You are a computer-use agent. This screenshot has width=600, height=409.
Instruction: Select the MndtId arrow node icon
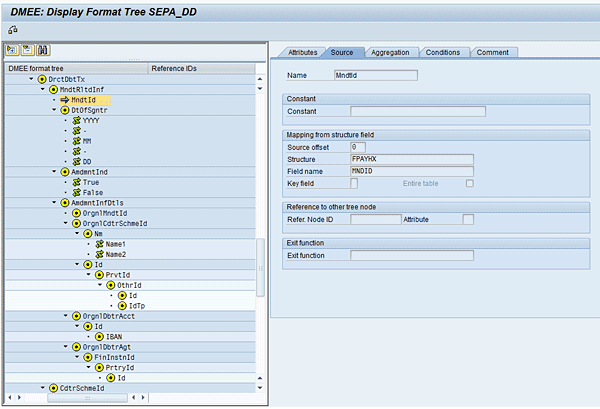point(64,100)
